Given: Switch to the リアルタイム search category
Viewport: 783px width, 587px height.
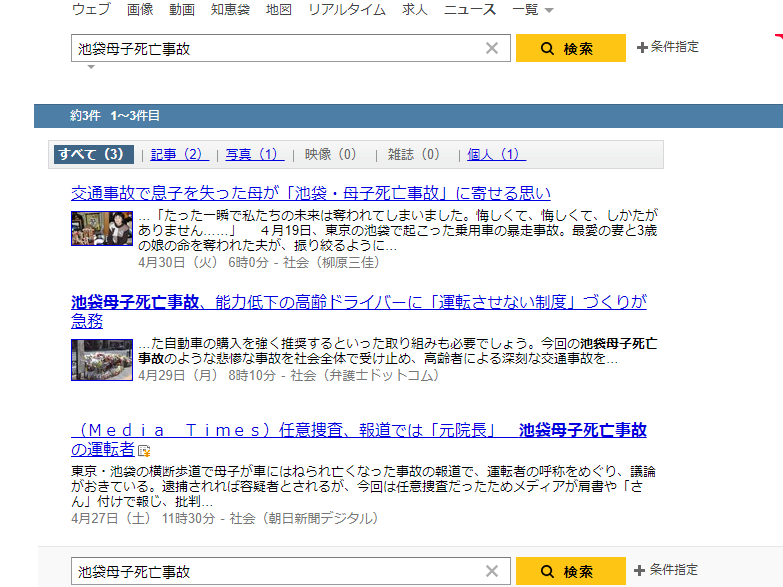Looking at the screenshot, I should coord(347,10).
